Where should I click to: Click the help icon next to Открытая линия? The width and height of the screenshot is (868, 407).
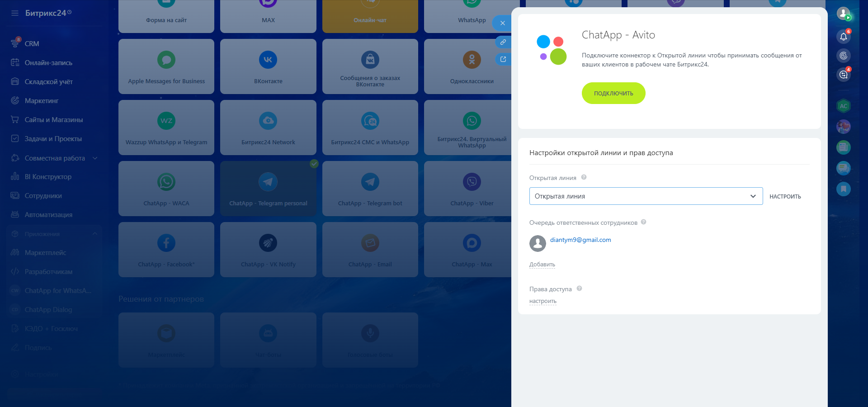pyautogui.click(x=584, y=177)
